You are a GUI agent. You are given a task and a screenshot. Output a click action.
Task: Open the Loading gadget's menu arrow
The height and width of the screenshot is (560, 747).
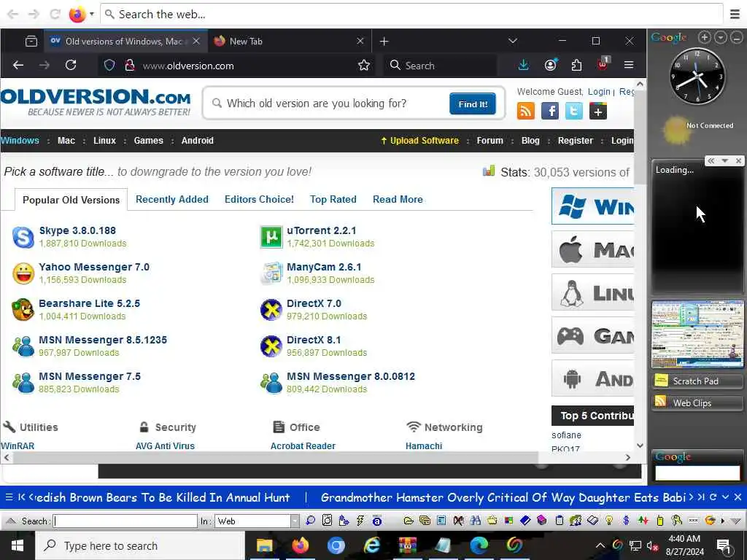[724, 161]
